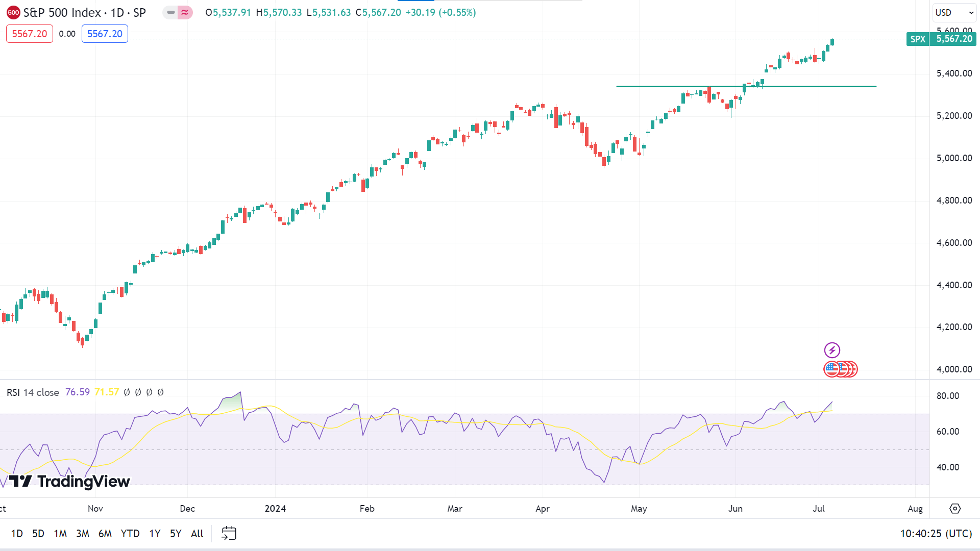The image size is (980, 551).
Task: Click the close price C5,567.20
Action: [x=378, y=12]
